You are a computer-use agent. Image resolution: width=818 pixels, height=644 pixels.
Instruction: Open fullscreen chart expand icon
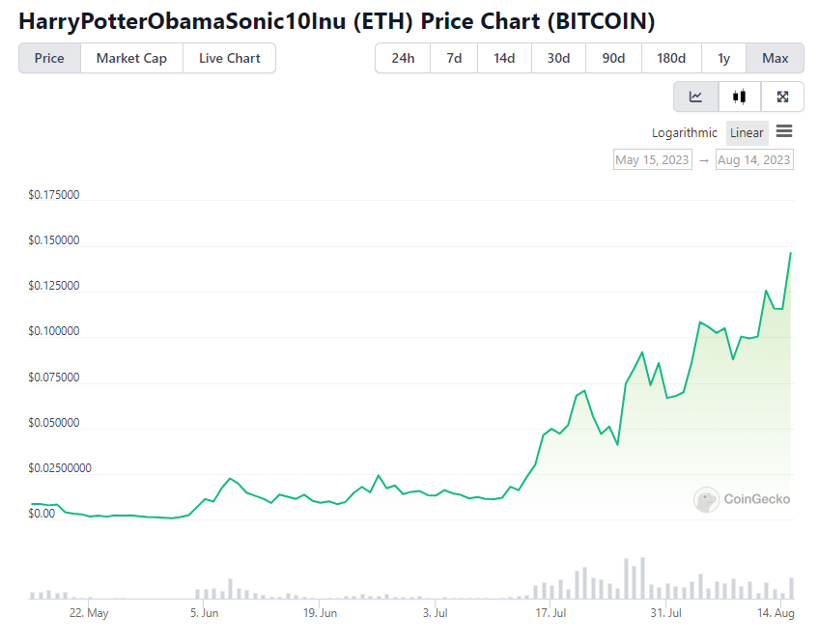(782, 97)
